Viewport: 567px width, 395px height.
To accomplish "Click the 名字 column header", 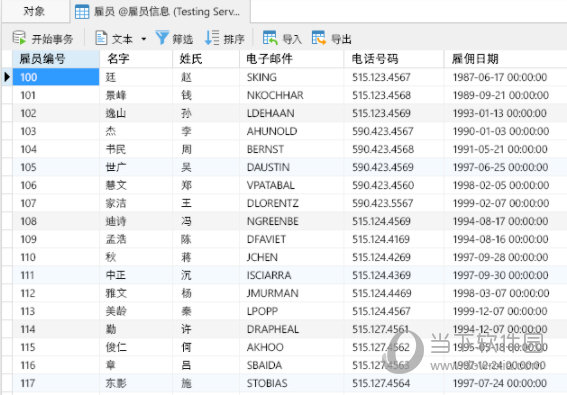I will (136, 59).
